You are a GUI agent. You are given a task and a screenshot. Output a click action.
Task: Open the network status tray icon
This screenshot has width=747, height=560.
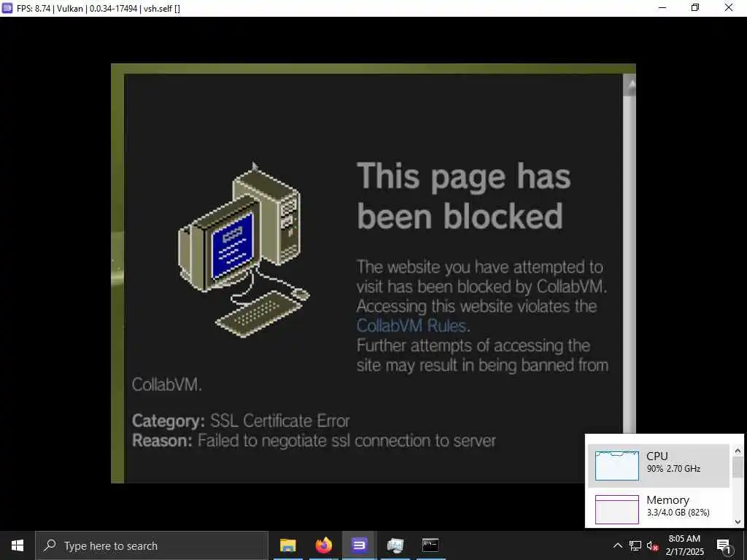click(635, 545)
